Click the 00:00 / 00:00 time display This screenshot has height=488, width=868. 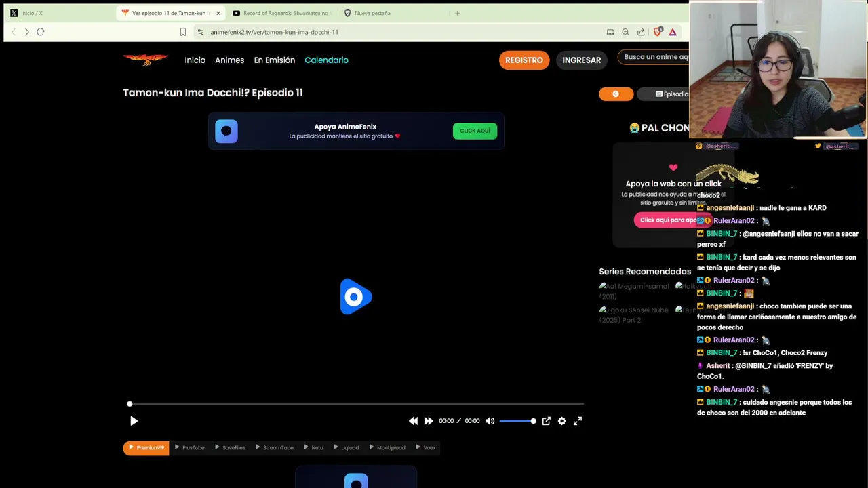pos(459,421)
